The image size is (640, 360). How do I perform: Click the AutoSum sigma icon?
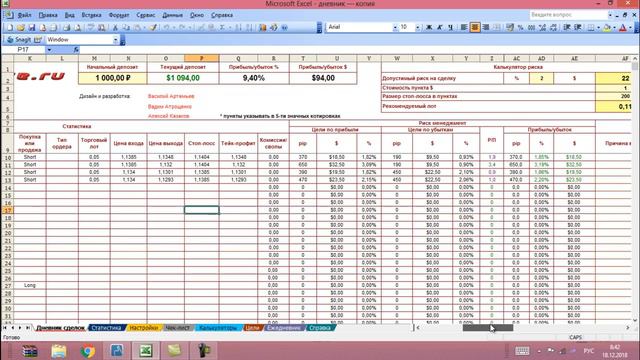(x=222, y=27)
